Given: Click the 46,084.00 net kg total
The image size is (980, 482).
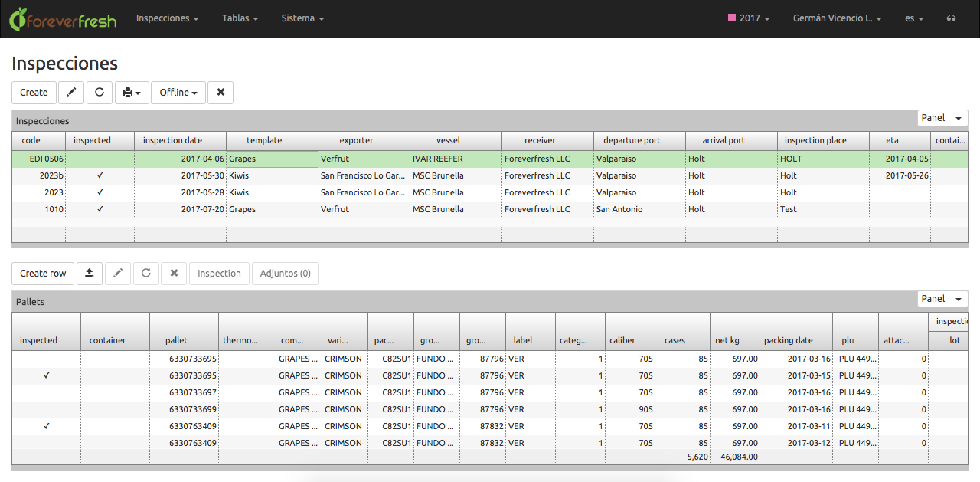Looking at the screenshot, I should point(737,457).
